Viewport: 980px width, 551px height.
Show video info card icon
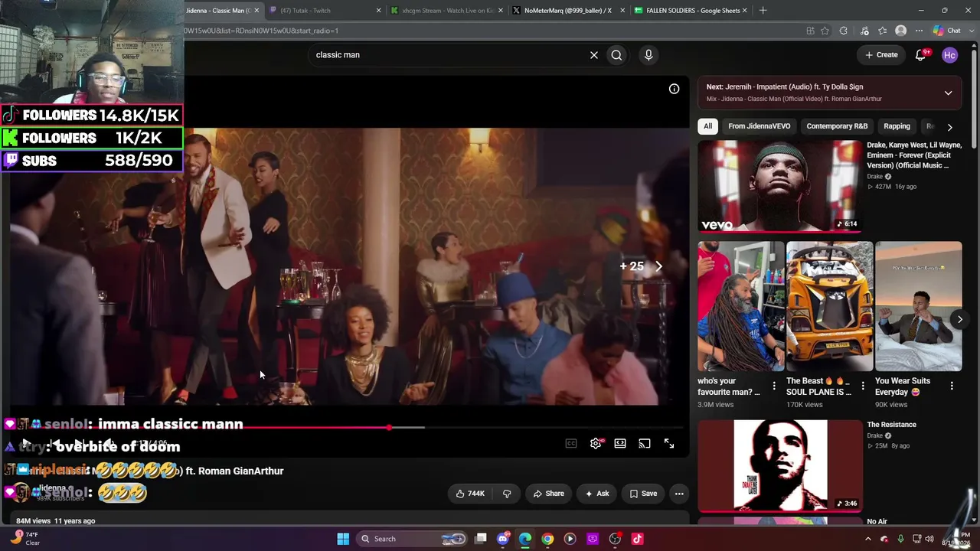(x=674, y=89)
